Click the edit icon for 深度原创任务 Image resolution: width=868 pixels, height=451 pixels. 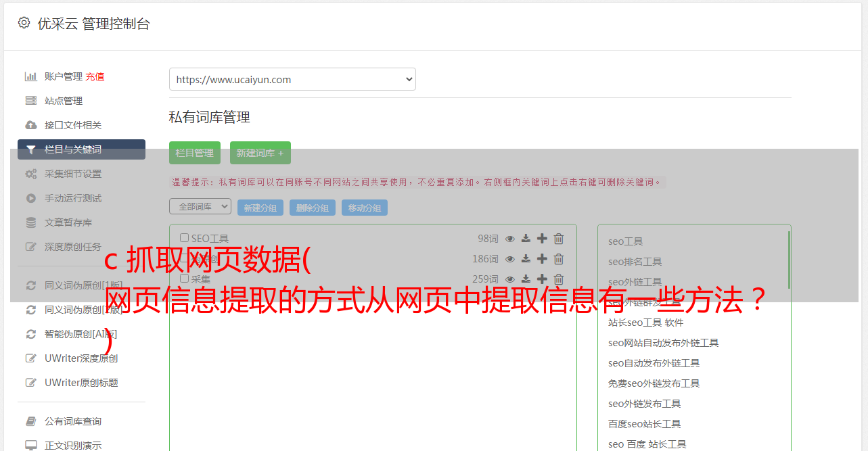click(31, 247)
